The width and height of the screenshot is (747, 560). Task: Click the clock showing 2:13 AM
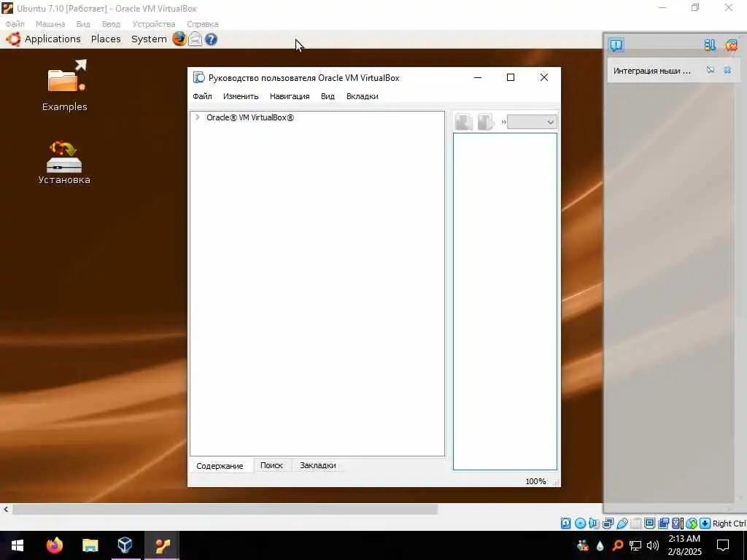click(684, 539)
